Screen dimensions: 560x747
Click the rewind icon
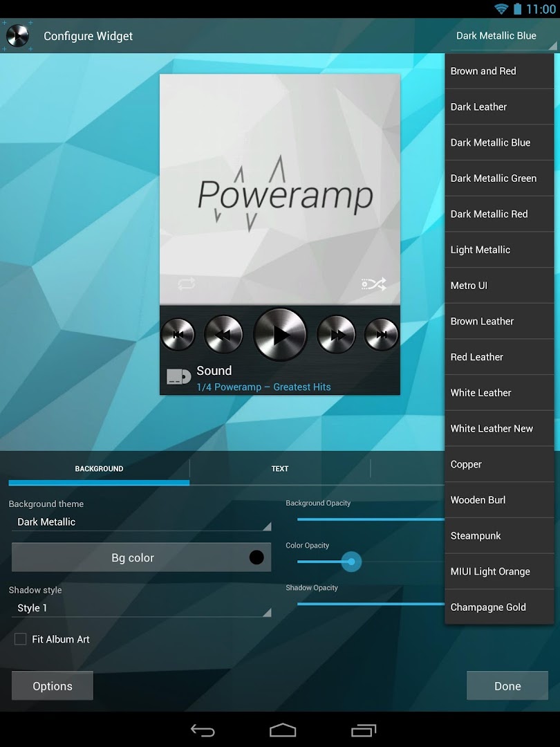point(223,334)
